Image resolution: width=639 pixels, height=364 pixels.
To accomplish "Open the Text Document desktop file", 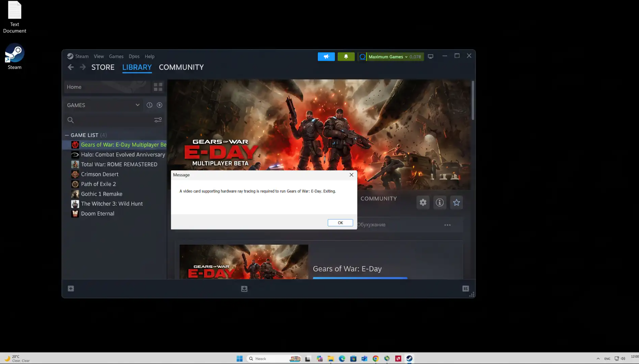I will (14, 17).
